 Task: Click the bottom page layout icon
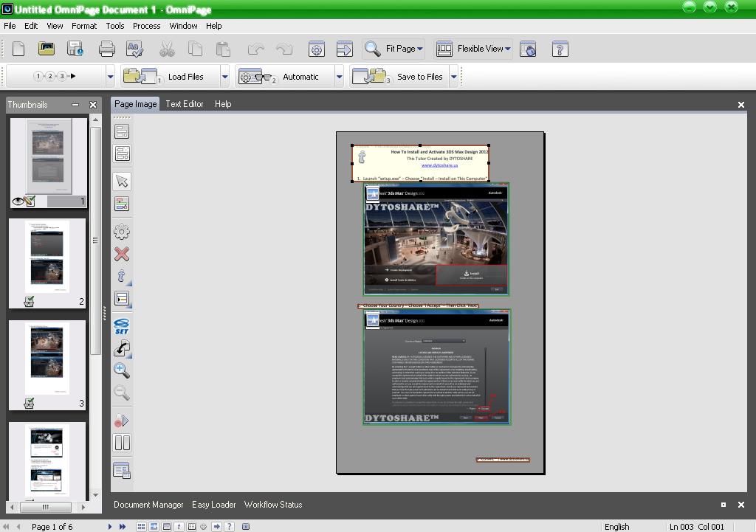[122, 470]
